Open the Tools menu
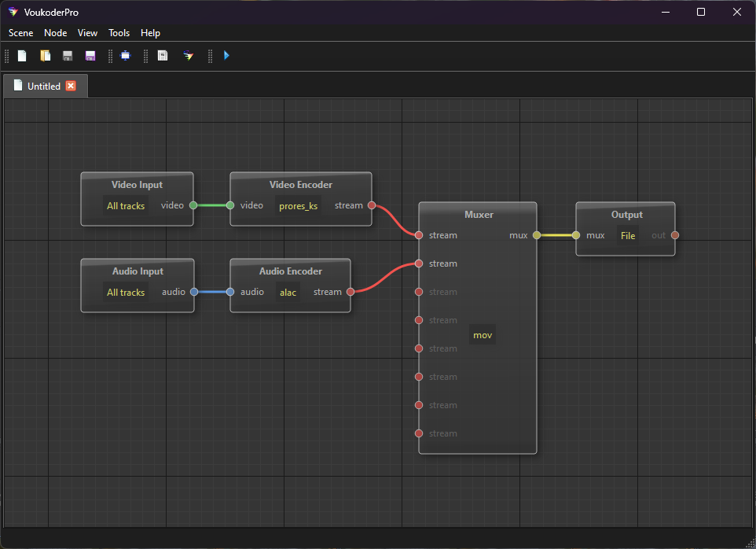Image resolution: width=756 pixels, height=549 pixels. (119, 33)
